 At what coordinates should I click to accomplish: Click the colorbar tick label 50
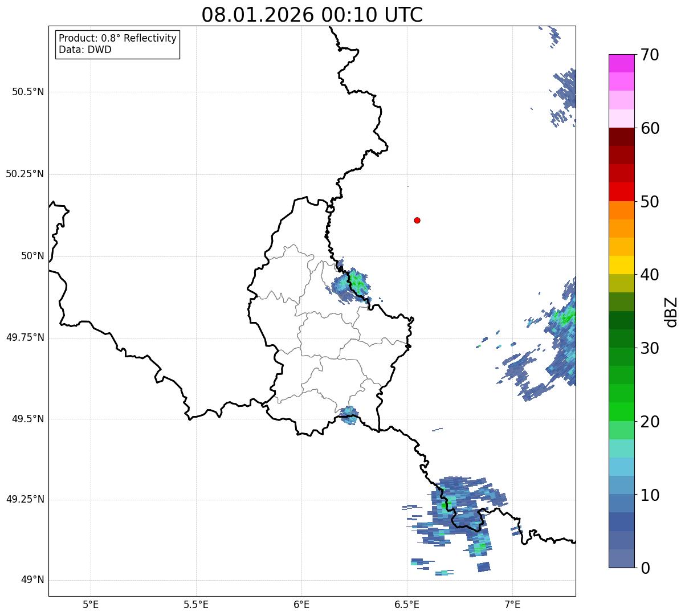tap(650, 202)
